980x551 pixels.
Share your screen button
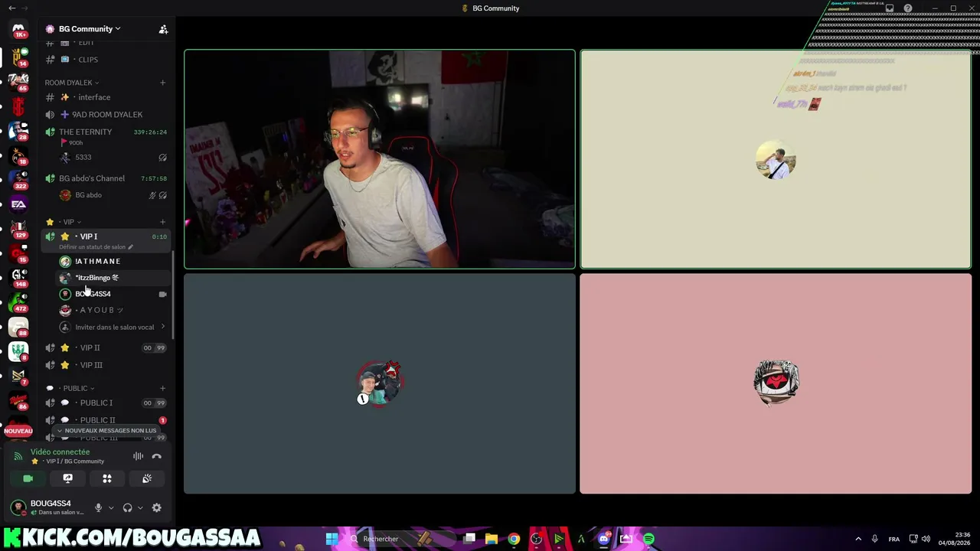67,478
